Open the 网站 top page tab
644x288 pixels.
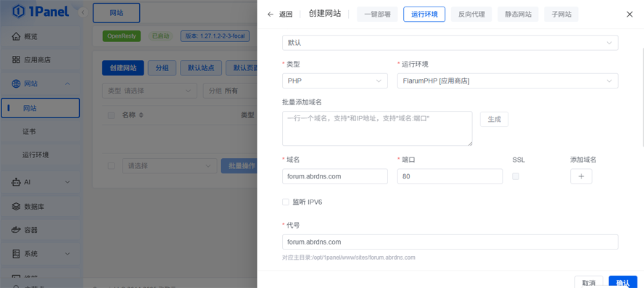click(116, 13)
